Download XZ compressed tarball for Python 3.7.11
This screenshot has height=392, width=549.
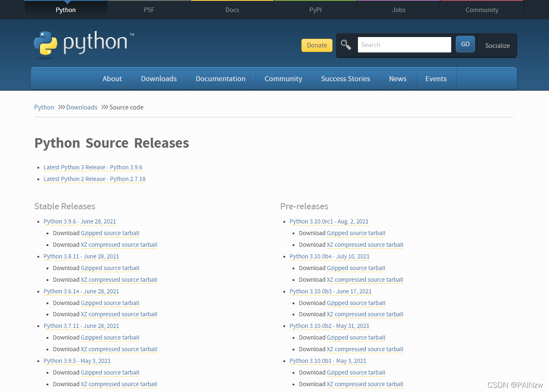[119, 349]
